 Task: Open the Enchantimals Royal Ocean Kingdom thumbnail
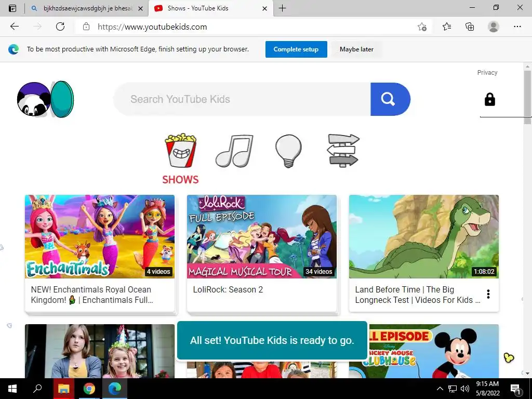click(x=100, y=236)
